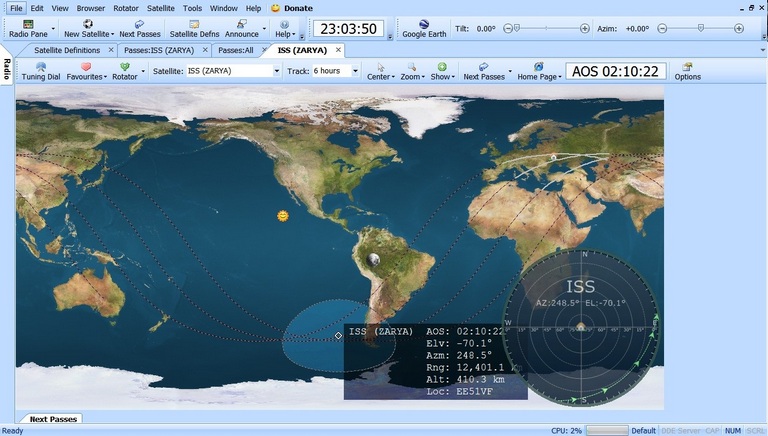Click the ISS diamond marker on map
Viewport: 768px width, 436px height.
click(x=338, y=335)
